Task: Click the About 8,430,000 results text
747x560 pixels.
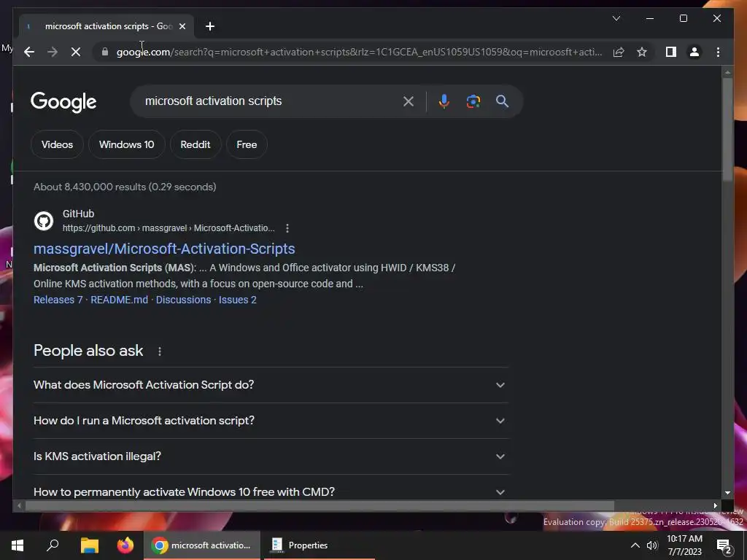Action: tap(125, 187)
